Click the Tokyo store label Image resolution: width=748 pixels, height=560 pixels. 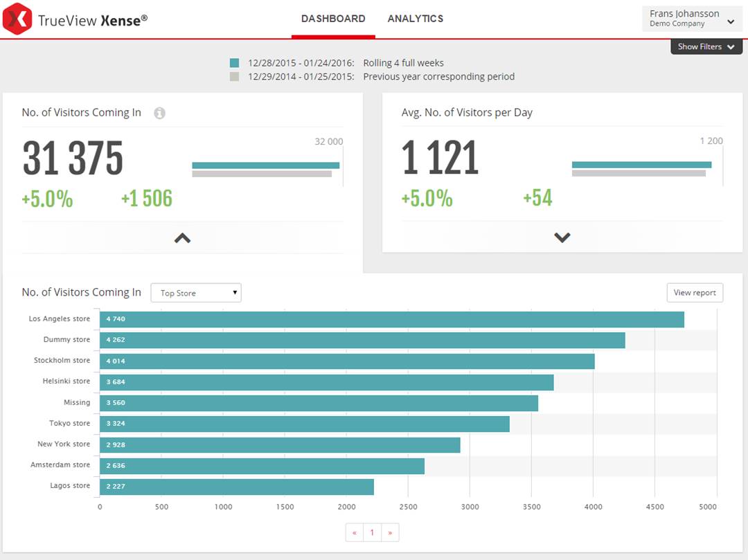(x=69, y=423)
